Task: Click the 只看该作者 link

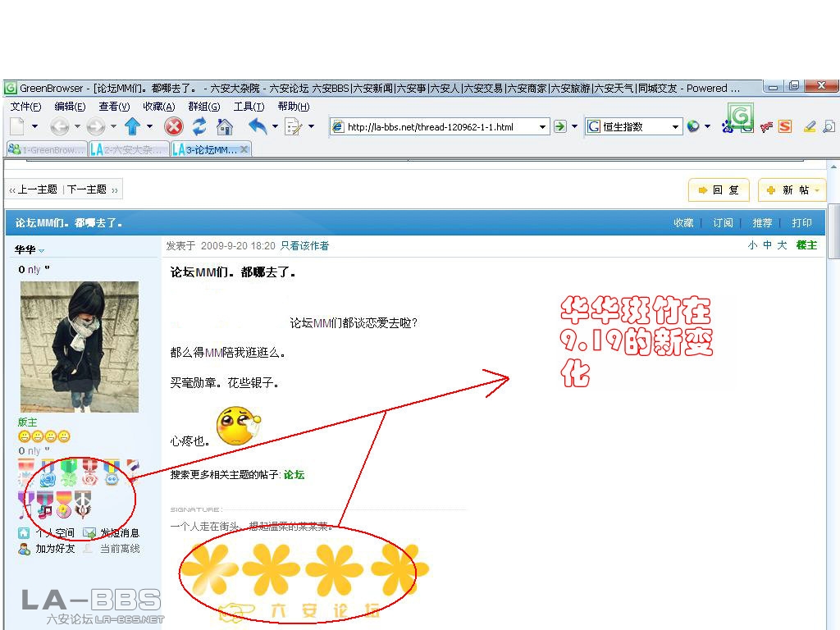Action: pyautogui.click(x=304, y=245)
